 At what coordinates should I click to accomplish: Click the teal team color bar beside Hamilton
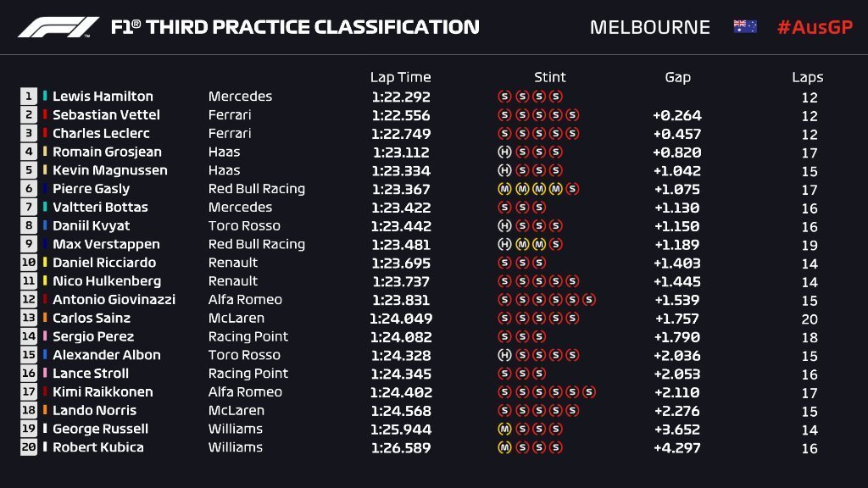[x=46, y=97]
